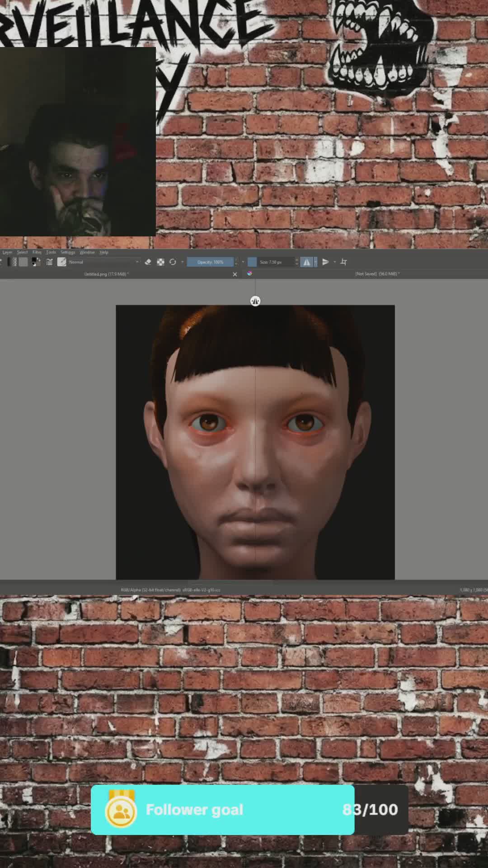The width and height of the screenshot is (488, 868).
Task: Open the Normal blending mode dropdown
Action: click(104, 262)
